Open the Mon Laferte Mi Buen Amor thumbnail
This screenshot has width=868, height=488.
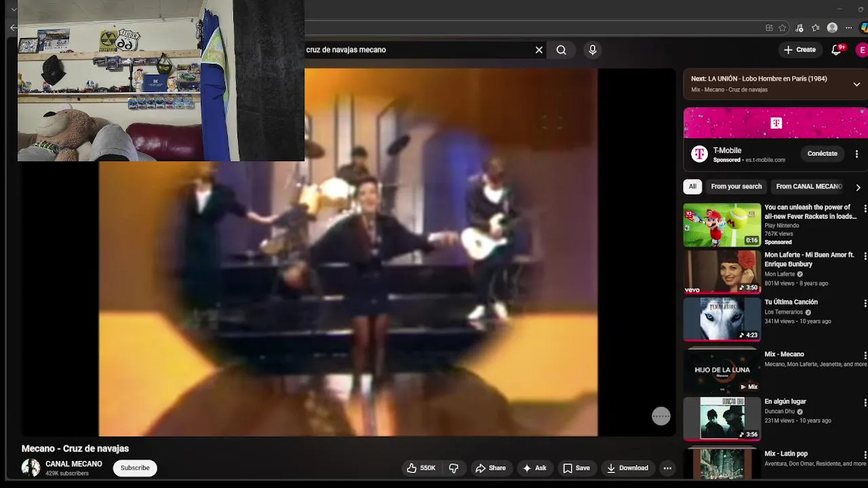pyautogui.click(x=722, y=272)
